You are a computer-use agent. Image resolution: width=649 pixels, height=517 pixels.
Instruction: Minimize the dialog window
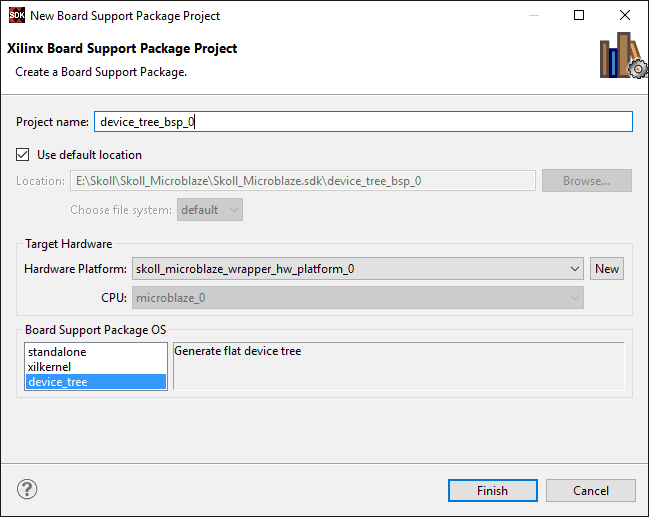533,15
